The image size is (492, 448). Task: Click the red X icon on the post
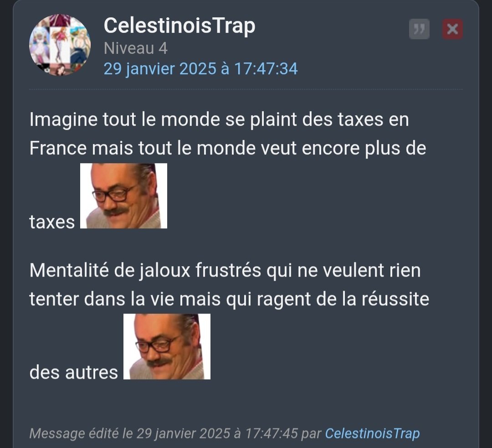tap(452, 29)
